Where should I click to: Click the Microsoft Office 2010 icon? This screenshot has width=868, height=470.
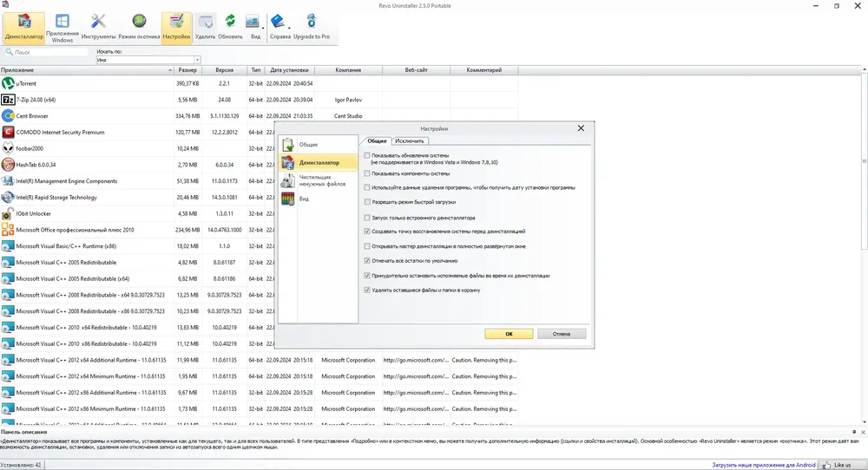(8, 230)
